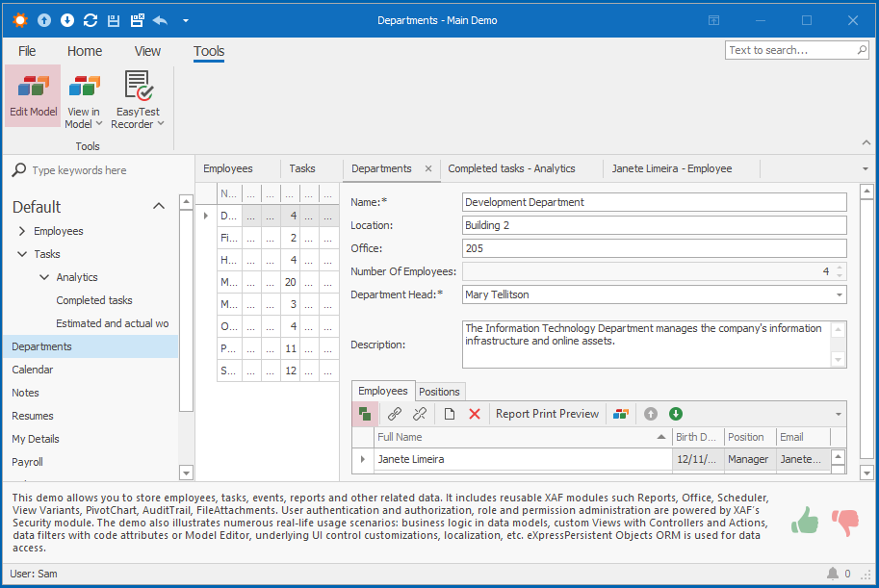The image size is (879, 588).
Task: Click the green thumbs up icon
Action: click(x=805, y=521)
